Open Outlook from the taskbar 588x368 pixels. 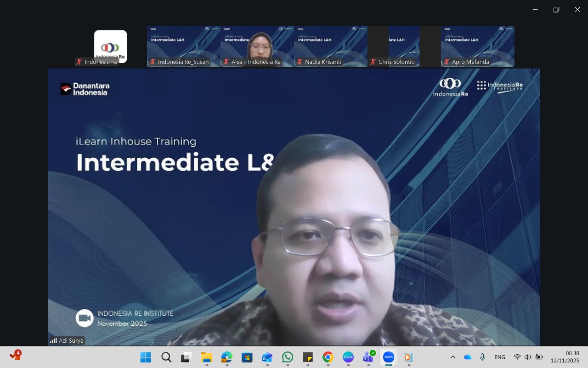point(267,357)
